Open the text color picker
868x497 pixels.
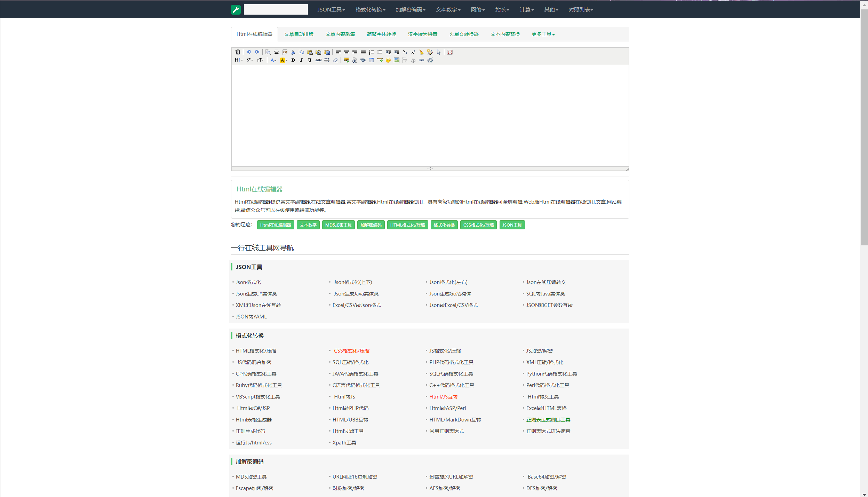(273, 60)
